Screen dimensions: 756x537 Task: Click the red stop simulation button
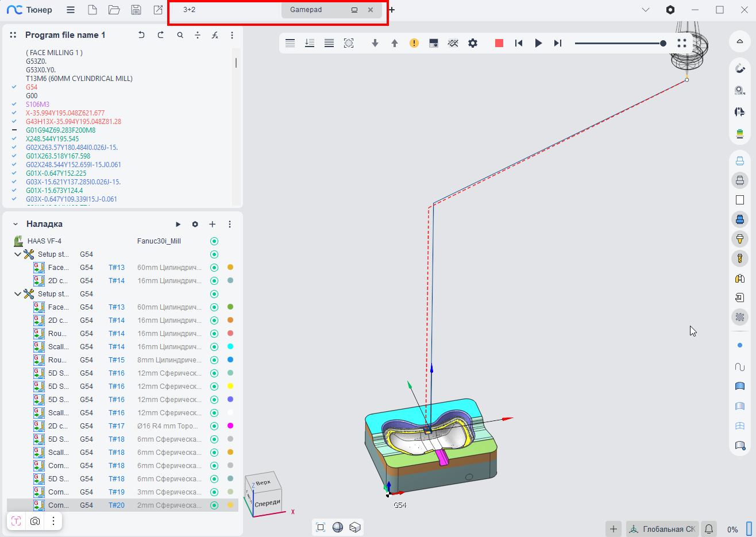tap(499, 43)
